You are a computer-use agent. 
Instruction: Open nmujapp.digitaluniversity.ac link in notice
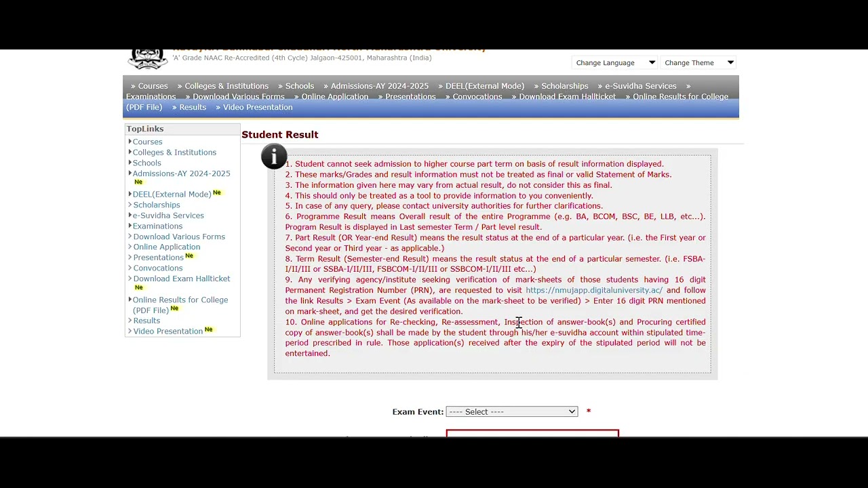coord(594,290)
